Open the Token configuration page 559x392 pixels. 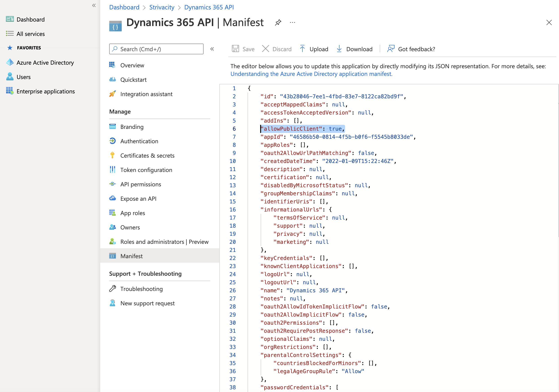pos(146,170)
